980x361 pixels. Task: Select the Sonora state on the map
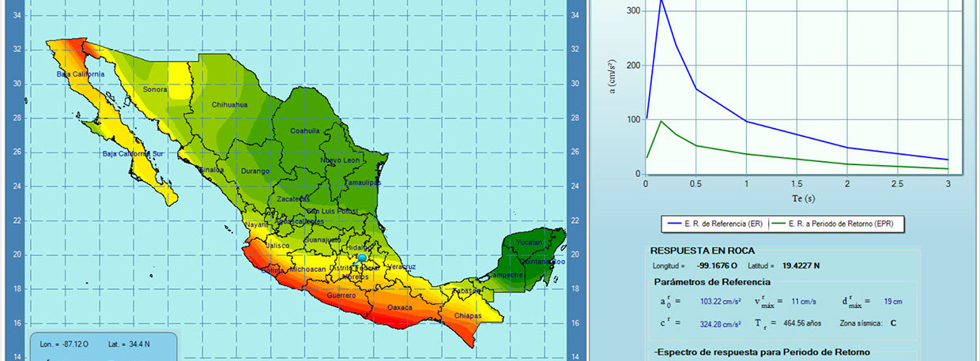tap(155, 89)
